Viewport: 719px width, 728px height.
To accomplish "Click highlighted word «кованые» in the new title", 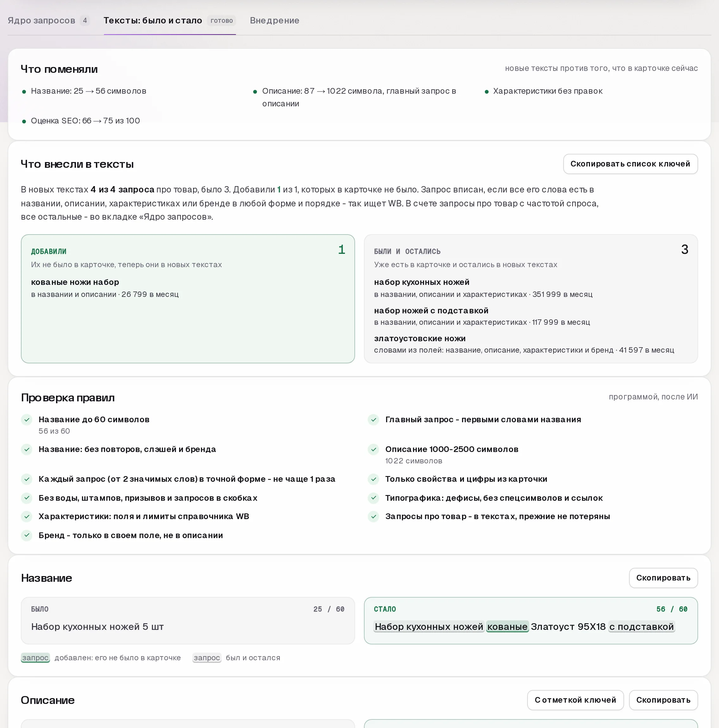I will 507,627.
